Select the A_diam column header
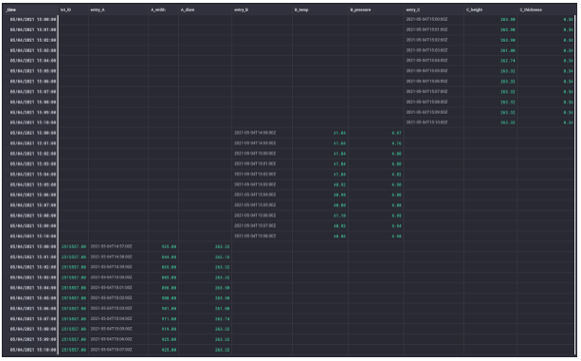Image resolution: width=581 pixels, height=361 pixels. (x=187, y=10)
